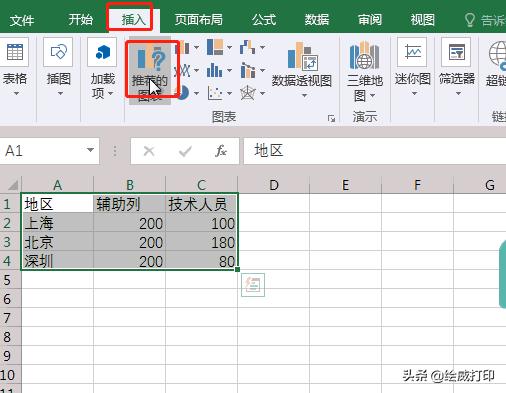Select cell containing 技术人员

201,204
